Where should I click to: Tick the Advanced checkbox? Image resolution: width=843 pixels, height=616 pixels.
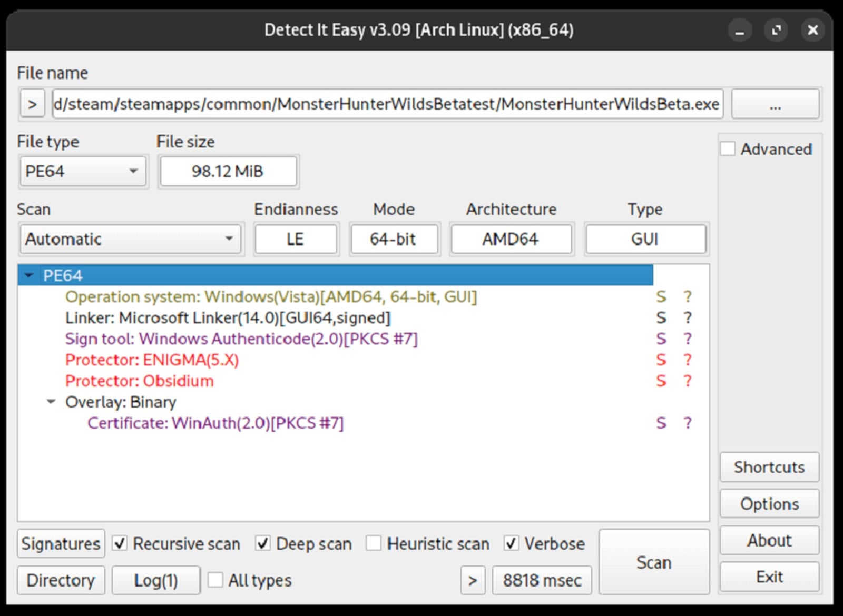pyautogui.click(x=728, y=149)
